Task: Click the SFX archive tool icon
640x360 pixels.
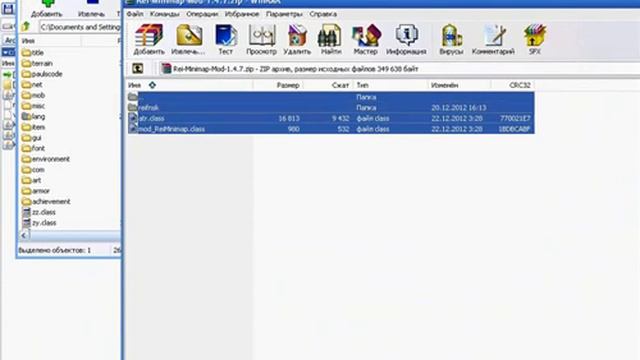Action: point(534,39)
